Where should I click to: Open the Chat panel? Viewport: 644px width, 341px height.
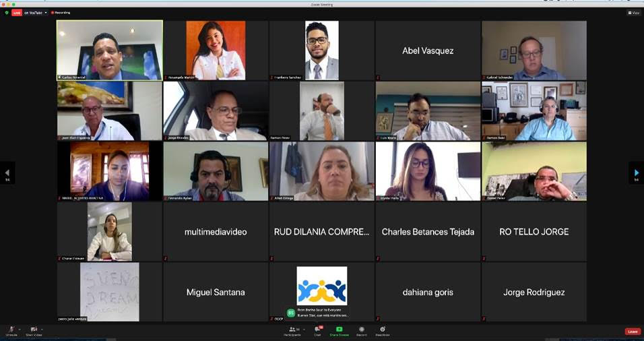click(317, 331)
